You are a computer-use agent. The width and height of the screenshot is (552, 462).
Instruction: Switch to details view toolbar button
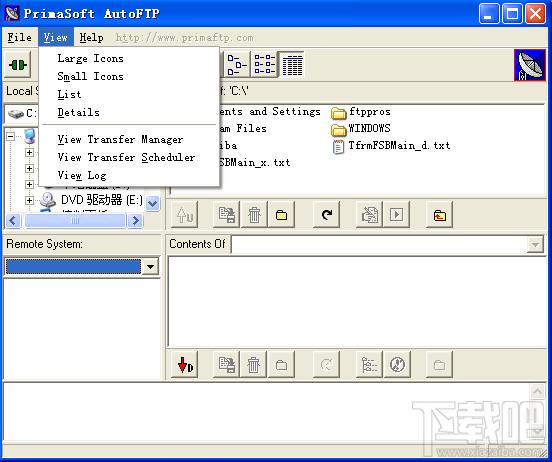tap(292, 64)
